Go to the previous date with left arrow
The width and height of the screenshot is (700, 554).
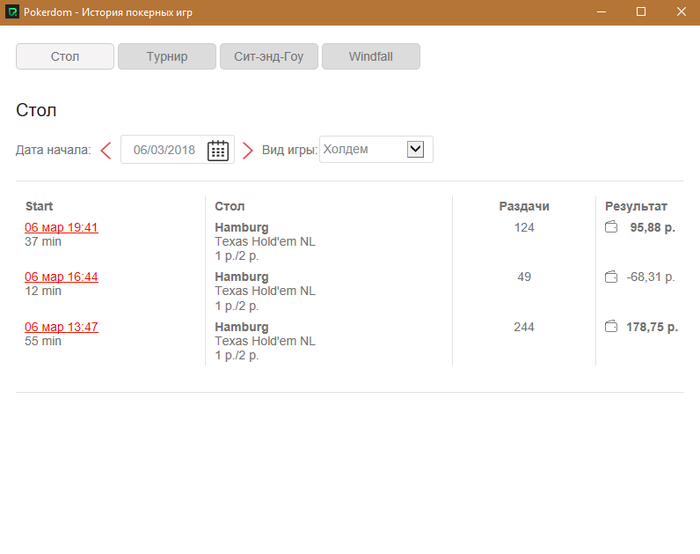[106, 150]
